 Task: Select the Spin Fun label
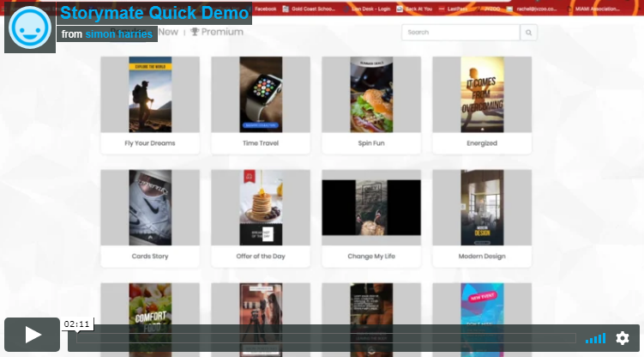(371, 143)
